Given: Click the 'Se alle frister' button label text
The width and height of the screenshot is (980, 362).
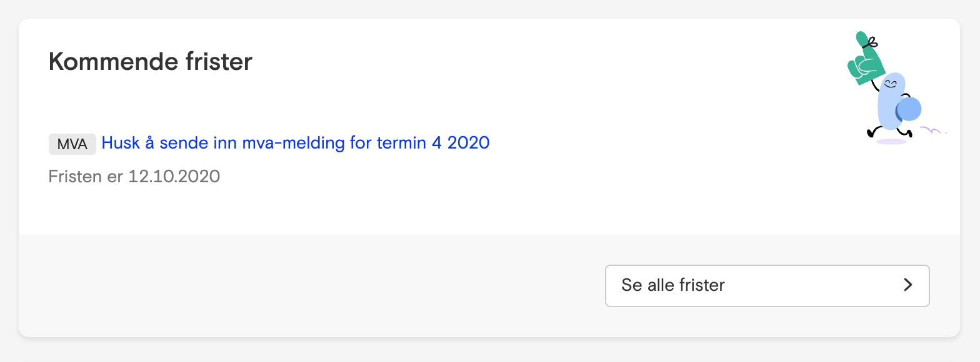Looking at the screenshot, I should click(x=673, y=285).
